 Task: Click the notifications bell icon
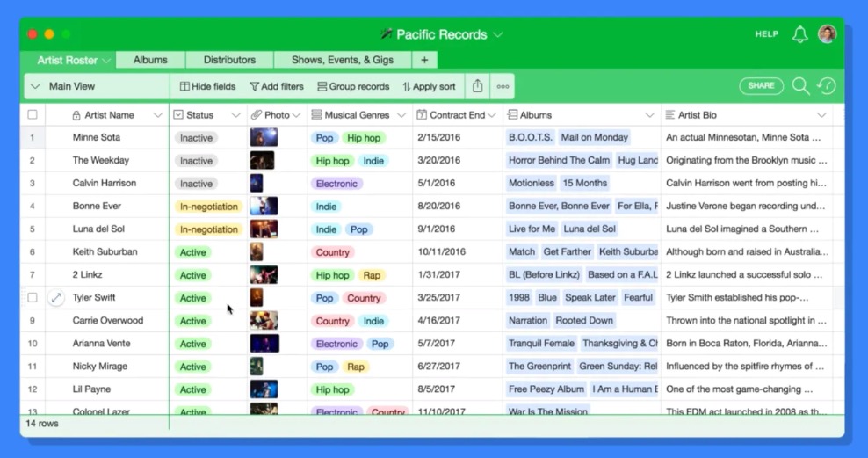[x=799, y=34]
